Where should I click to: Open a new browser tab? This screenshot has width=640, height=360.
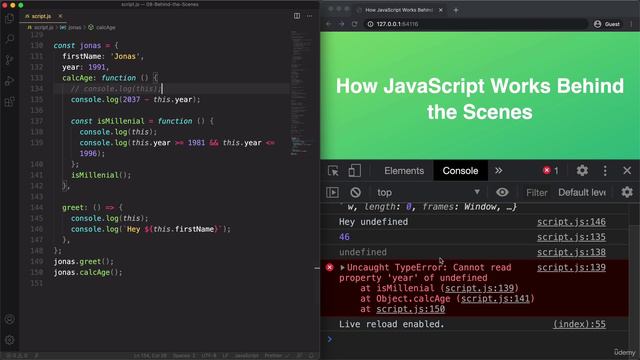click(x=456, y=10)
